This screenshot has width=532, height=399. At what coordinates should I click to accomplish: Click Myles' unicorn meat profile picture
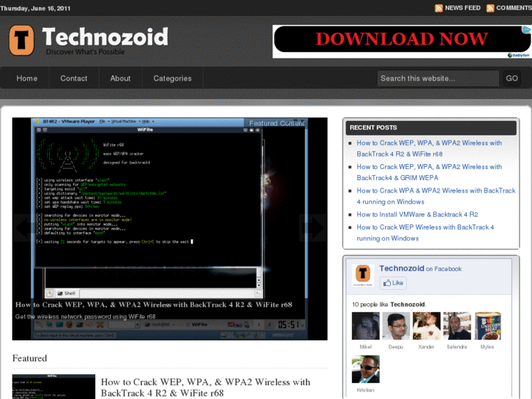[487, 326]
